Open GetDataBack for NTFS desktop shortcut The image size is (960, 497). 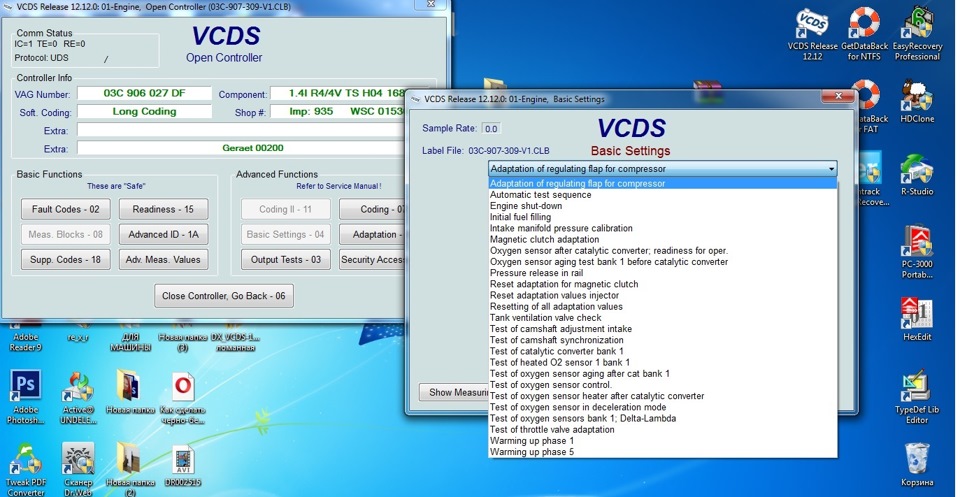[x=864, y=34]
